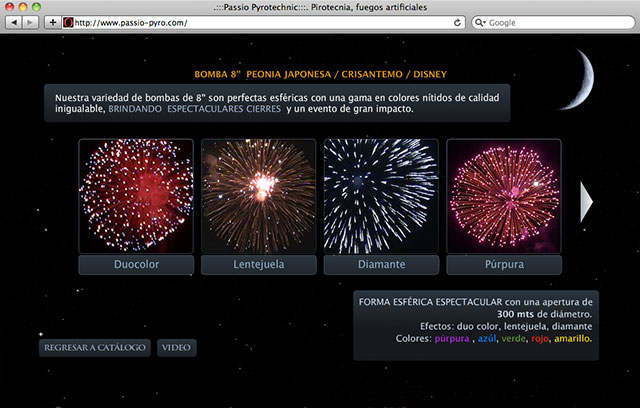Open the Google search magnifier dropdown

[479, 22]
